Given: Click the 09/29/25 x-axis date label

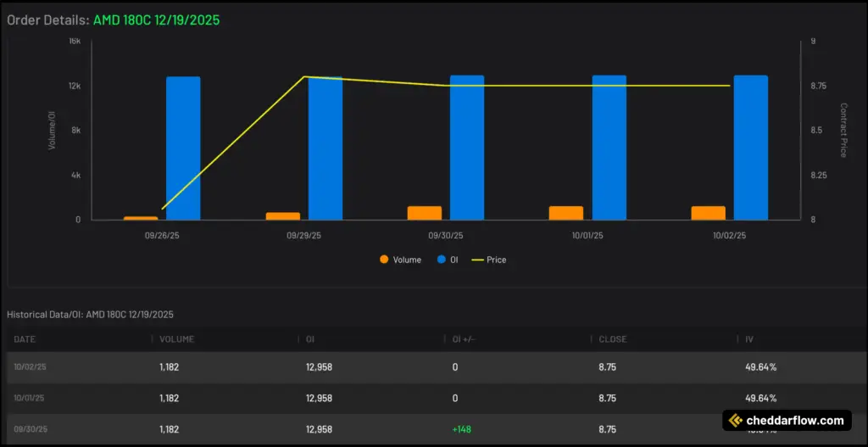Looking at the screenshot, I should (x=304, y=236).
